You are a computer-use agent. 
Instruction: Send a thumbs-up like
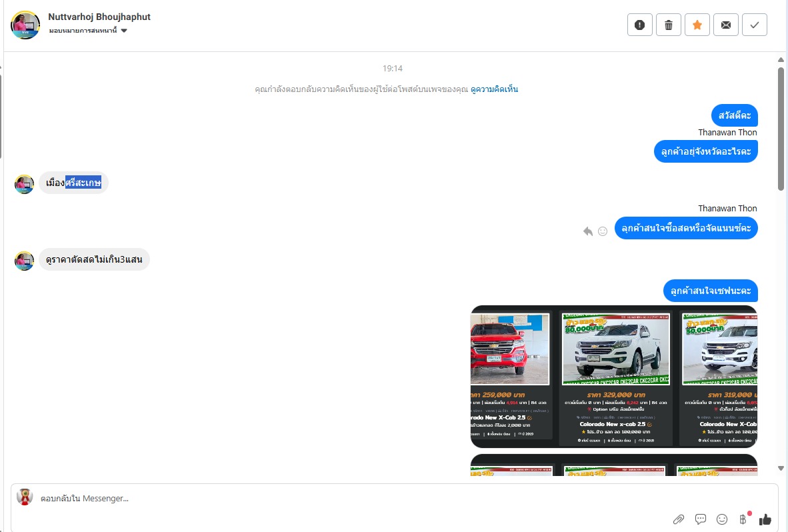[x=765, y=519]
